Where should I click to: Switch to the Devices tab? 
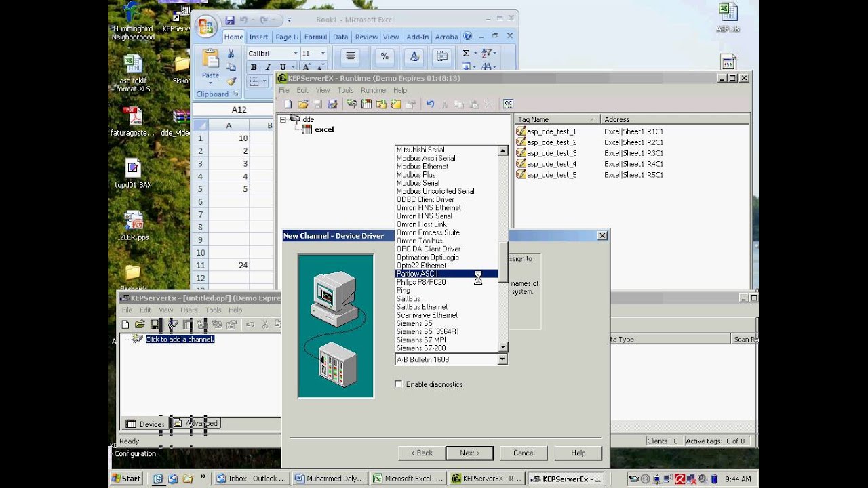pos(145,424)
